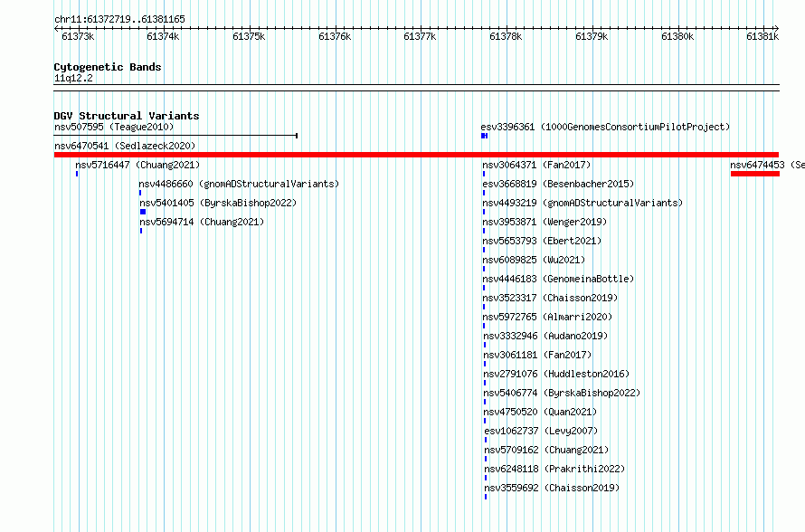Viewport: 805px width, 532px height.
Task: Open nsv5694714 (Chuang2021) label
Action: (x=202, y=222)
